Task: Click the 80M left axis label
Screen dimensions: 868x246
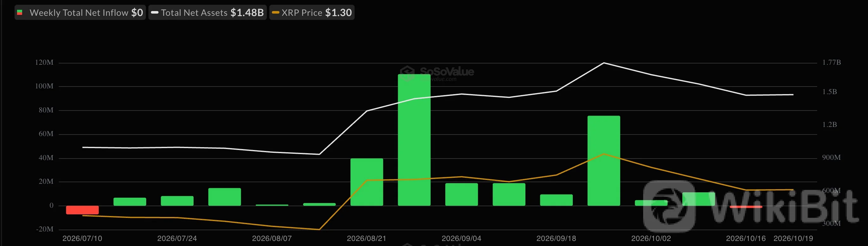Action: point(46,110)
